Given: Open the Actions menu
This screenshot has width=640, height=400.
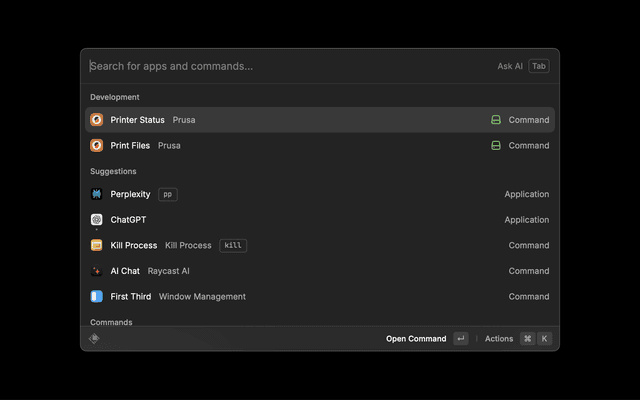Looking at the screenshot, I should coord(499,339).
